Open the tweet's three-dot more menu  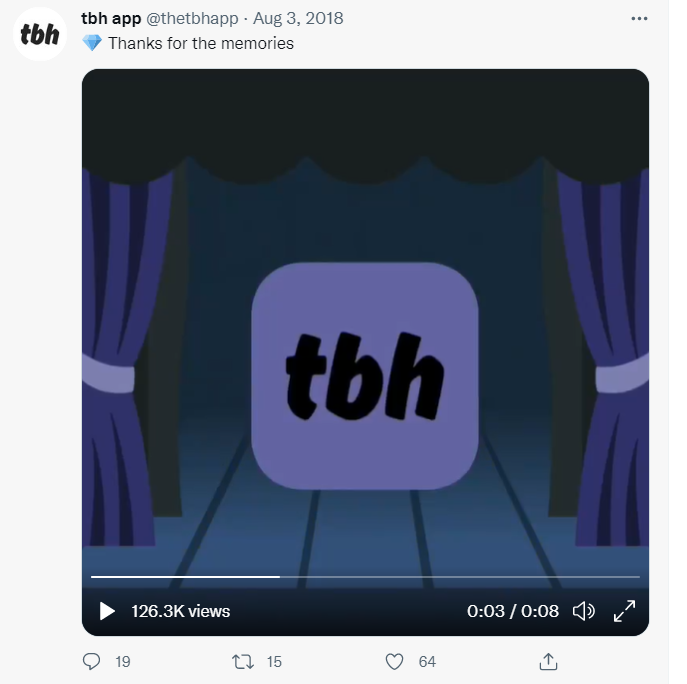[639, 18]
